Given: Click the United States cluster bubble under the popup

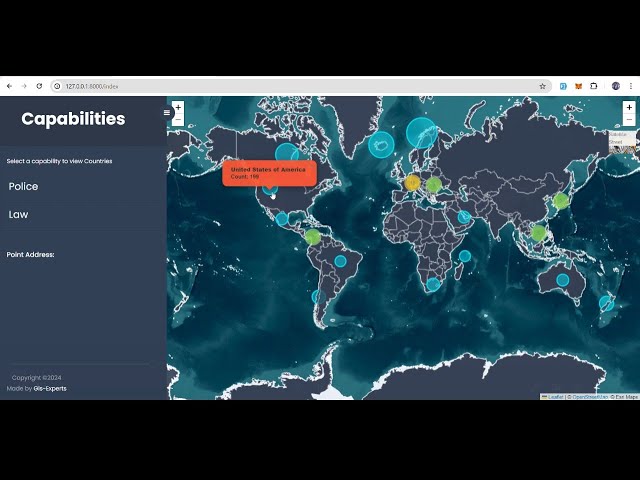Looking at the screenshot, I should 269,189.
